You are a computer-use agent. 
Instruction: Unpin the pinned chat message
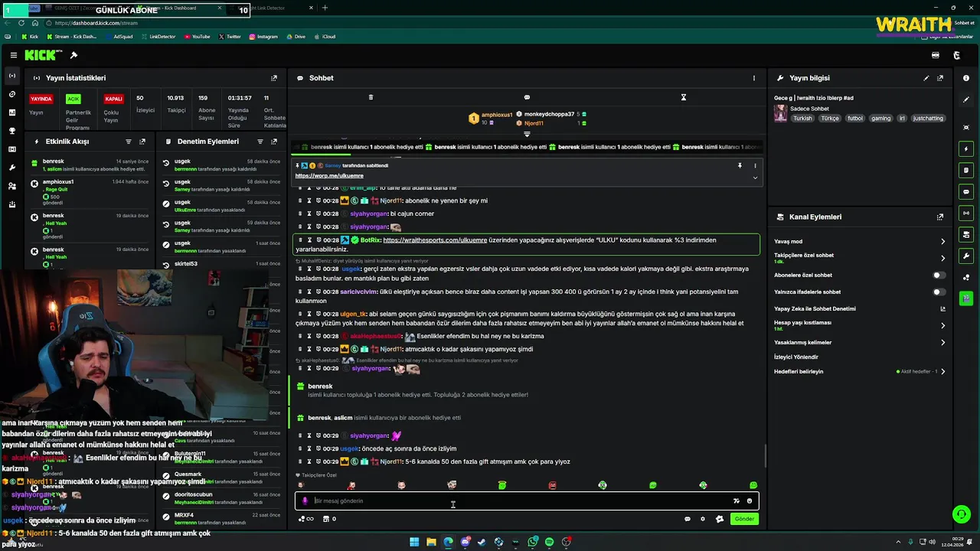[740, 165]
